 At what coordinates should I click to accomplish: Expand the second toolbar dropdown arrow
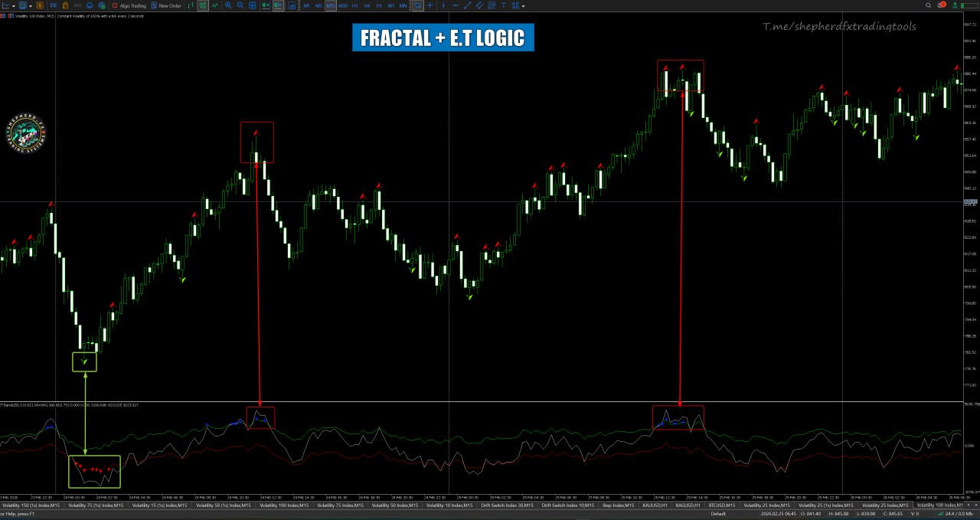[x=31, y=5]
